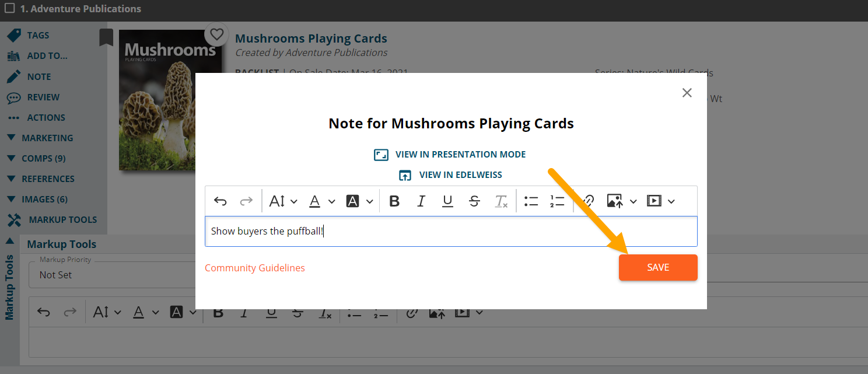Redo in the note dialog toolbar
The width and height of the screenshot is (868, 374).
[x=247, y=201]
